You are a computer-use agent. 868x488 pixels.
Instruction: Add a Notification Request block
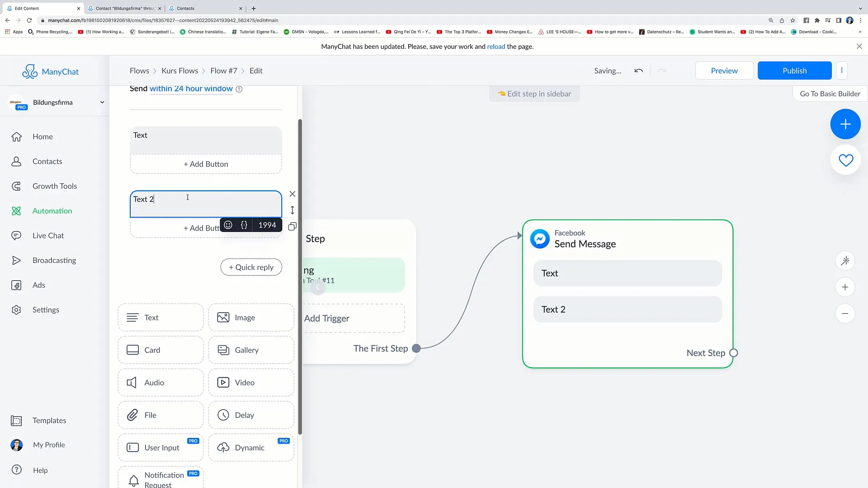coord(160,478)
